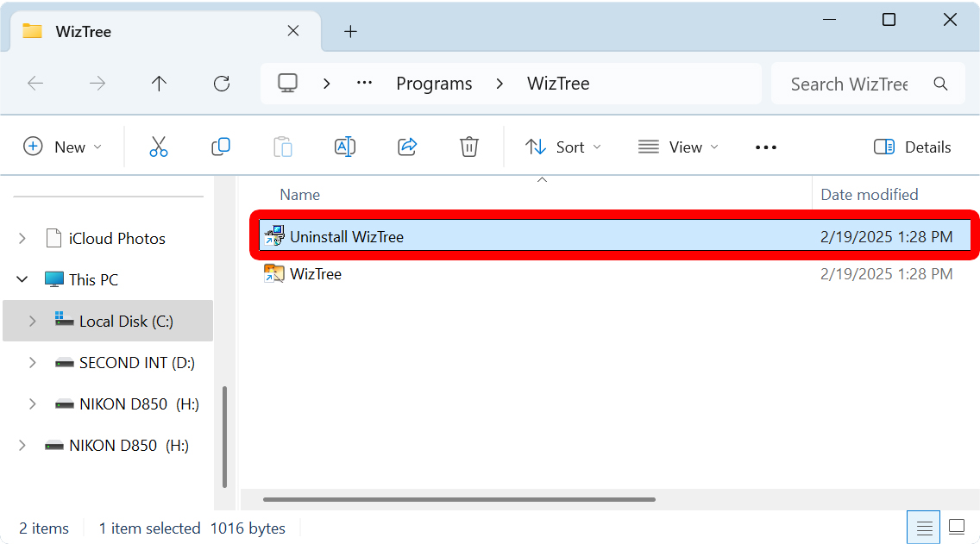Switch to compact list view
This screenshot has height=544, width=980.
(924, 527)
